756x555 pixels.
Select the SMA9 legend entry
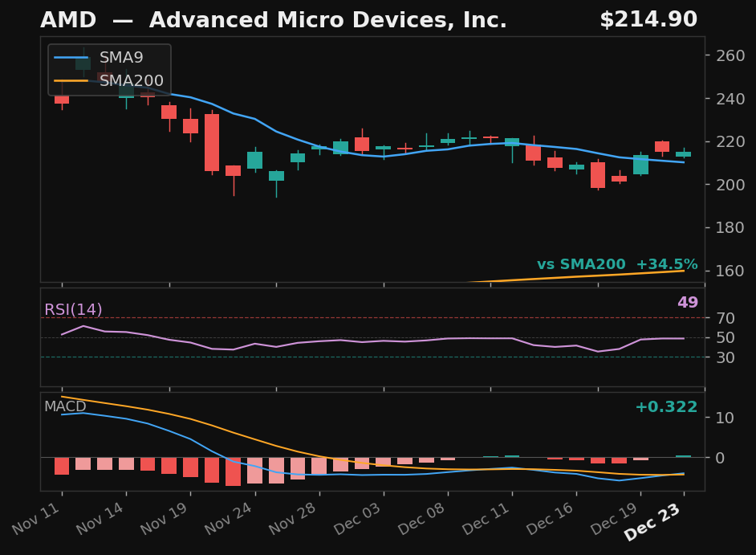point(99,58)
